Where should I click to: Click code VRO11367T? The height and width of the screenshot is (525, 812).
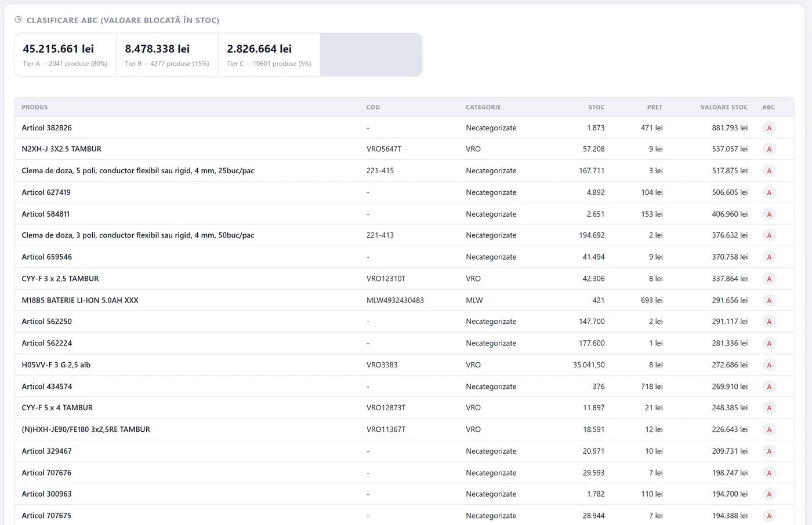point(386,429)
